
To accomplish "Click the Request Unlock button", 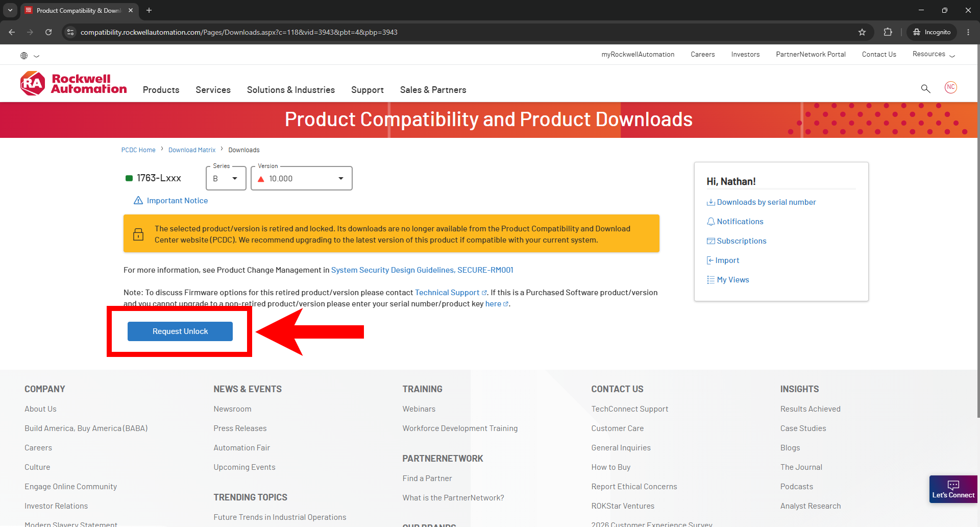I will (x=180, y=331).
